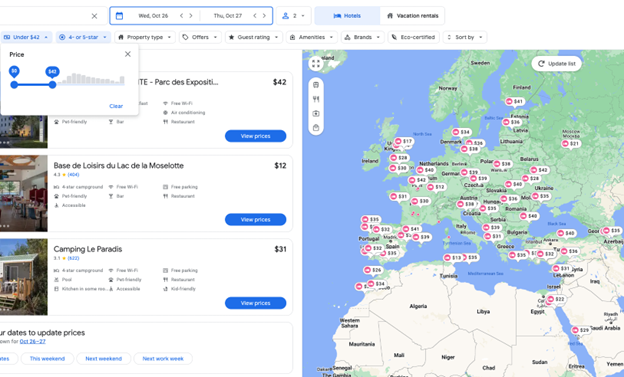The height and width of the screenshot is (377, 624).
Task: Open the check-in calendar icon
Action: coord(119,16)
